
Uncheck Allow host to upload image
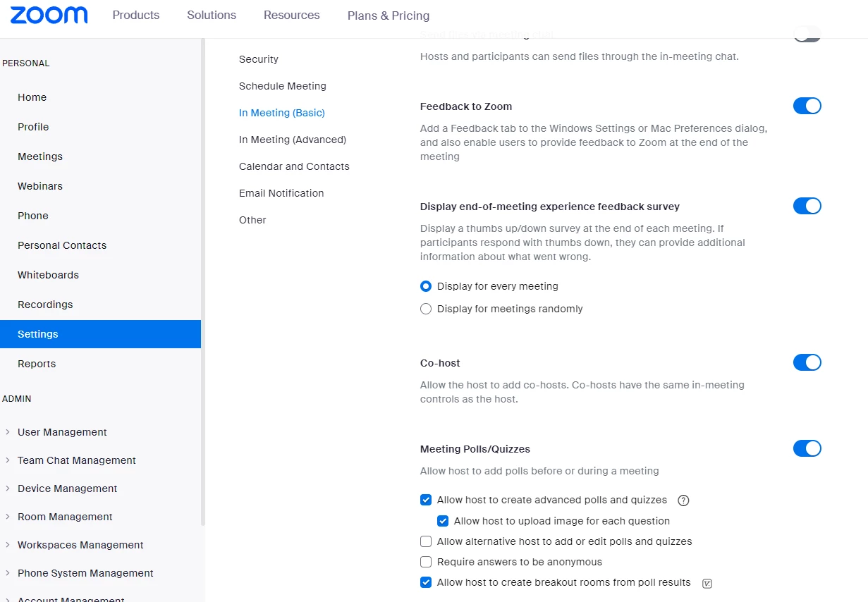coord(443,521)
